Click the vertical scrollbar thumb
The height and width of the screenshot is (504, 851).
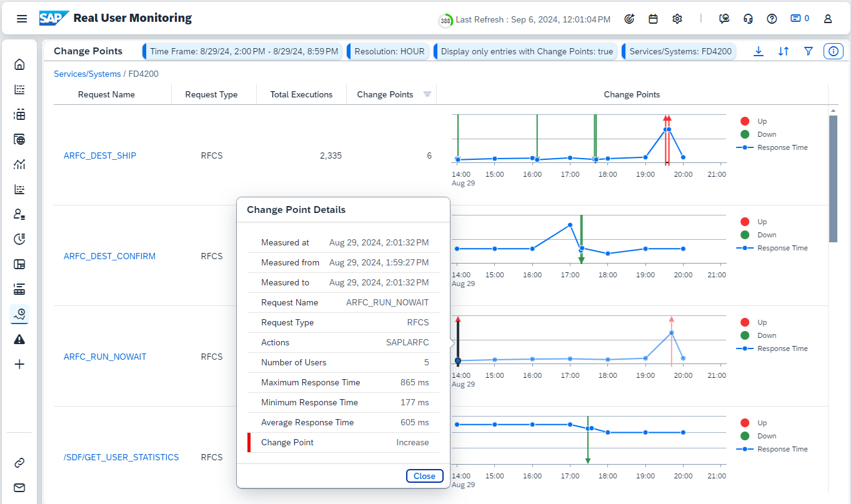pos(832,178)
